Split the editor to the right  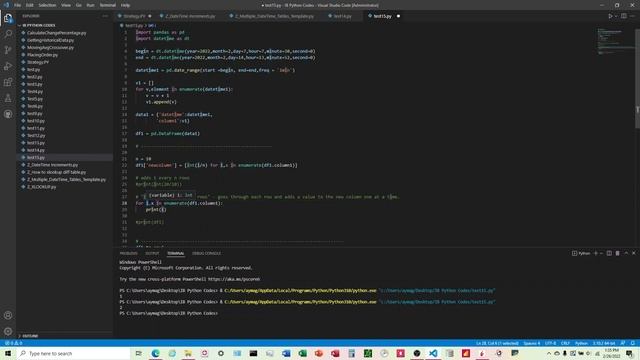[x=624, y=16]
